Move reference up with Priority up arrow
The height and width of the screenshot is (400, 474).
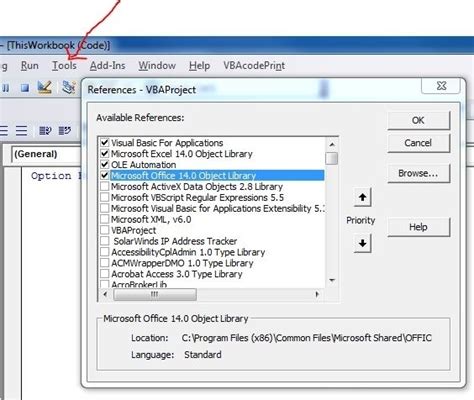pos(362,197)
